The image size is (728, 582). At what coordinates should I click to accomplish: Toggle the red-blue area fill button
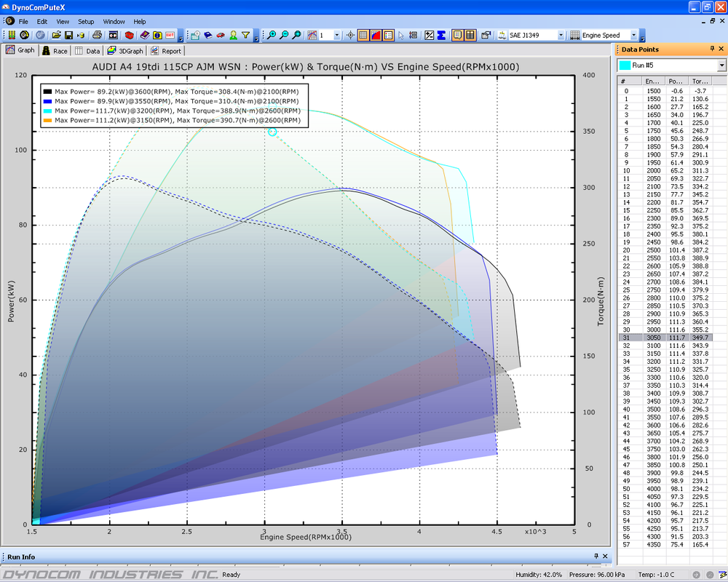tap(376, 35)
